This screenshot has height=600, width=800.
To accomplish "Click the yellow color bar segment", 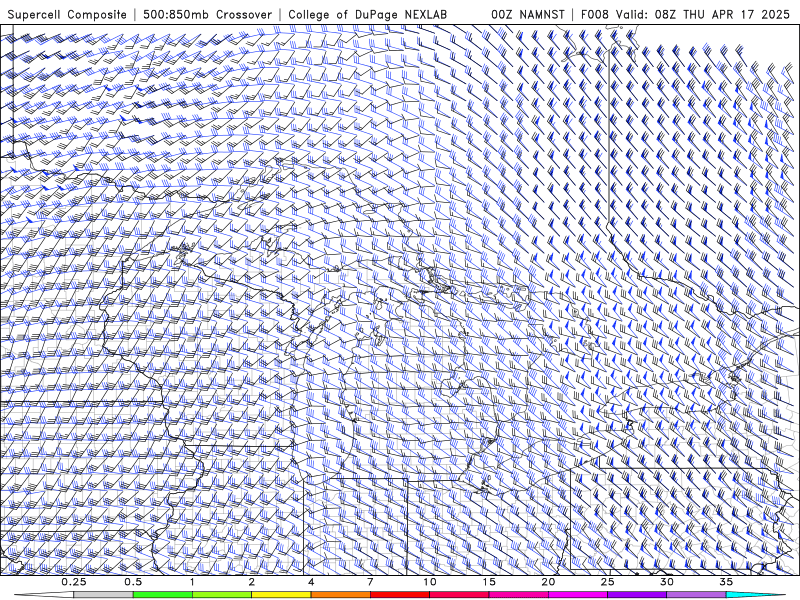I will (281, 595).
